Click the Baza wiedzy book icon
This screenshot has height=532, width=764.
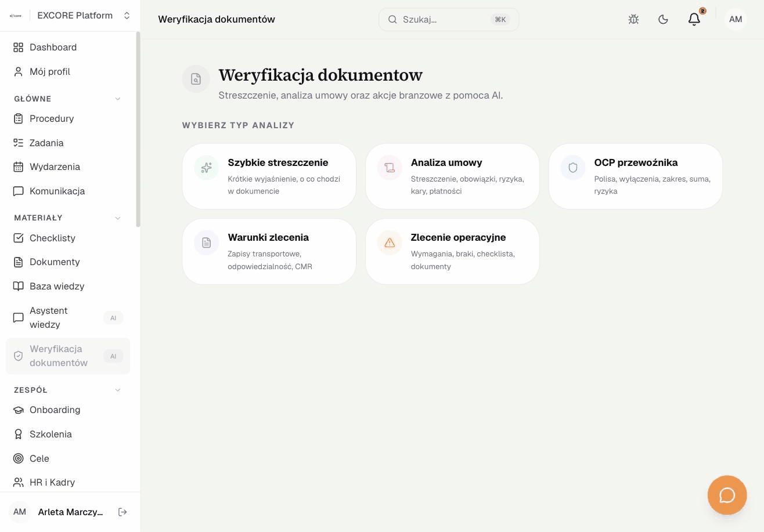[x=19, y=287]
